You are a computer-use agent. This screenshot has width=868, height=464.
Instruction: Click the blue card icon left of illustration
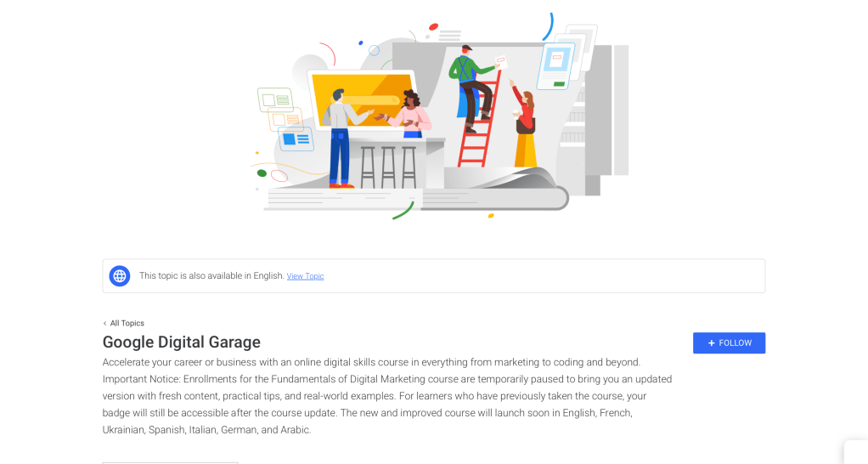pos(296,139)
